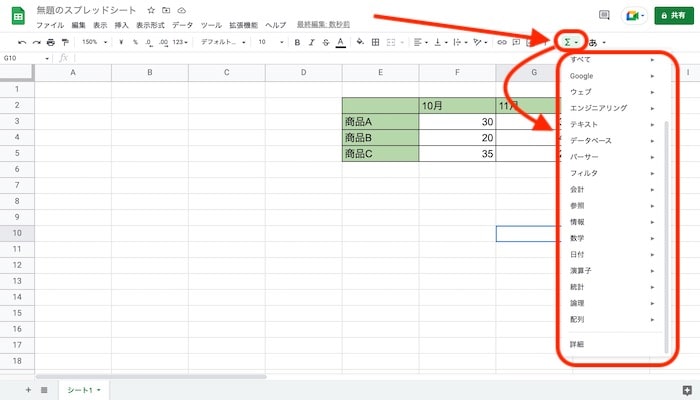Toggle strikethrough formatting
The image size is (700, 400).
point(325,43)
